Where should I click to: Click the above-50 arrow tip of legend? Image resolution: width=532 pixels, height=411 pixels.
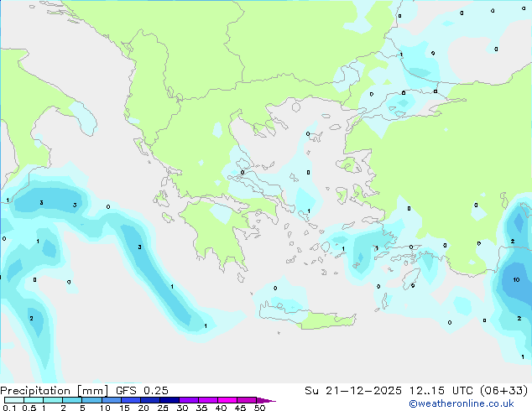tap(266, 400)
